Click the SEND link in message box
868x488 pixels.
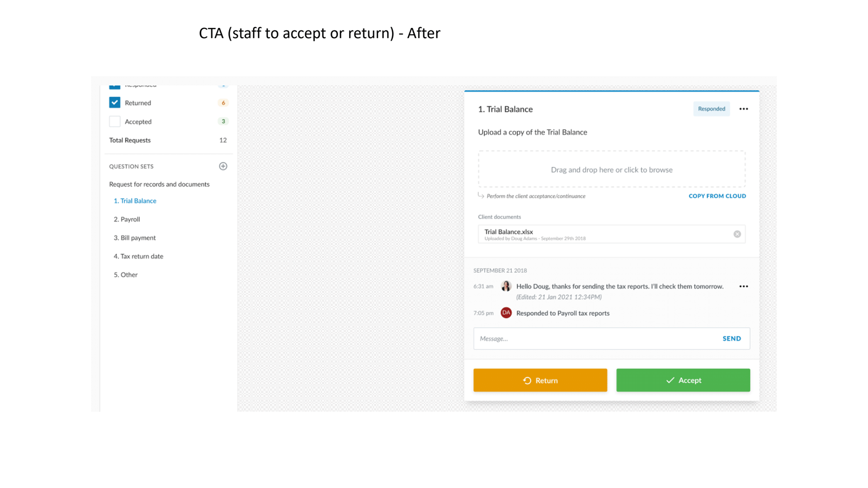[731, 338]
